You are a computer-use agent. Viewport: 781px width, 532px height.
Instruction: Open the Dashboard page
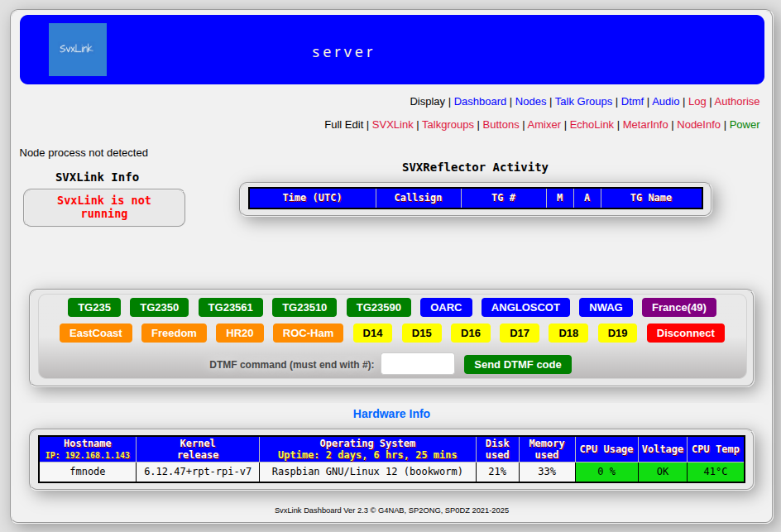480,101
